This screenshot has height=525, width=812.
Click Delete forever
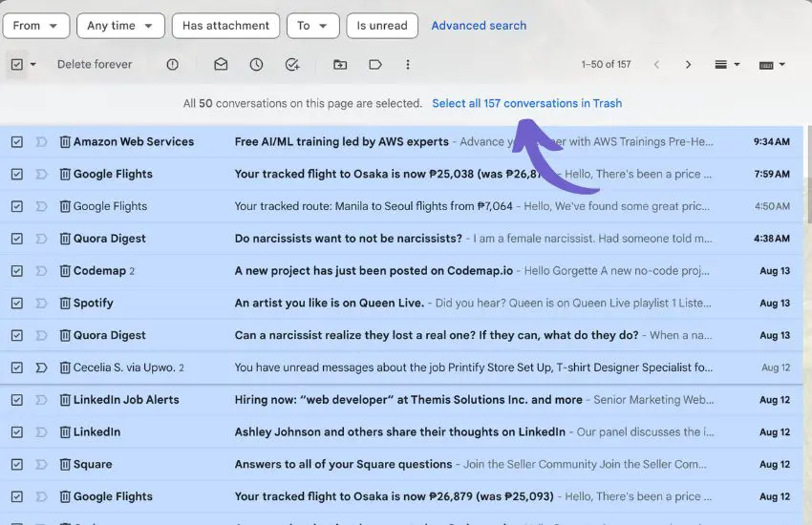pyautogui.click(x=95, y=64)
